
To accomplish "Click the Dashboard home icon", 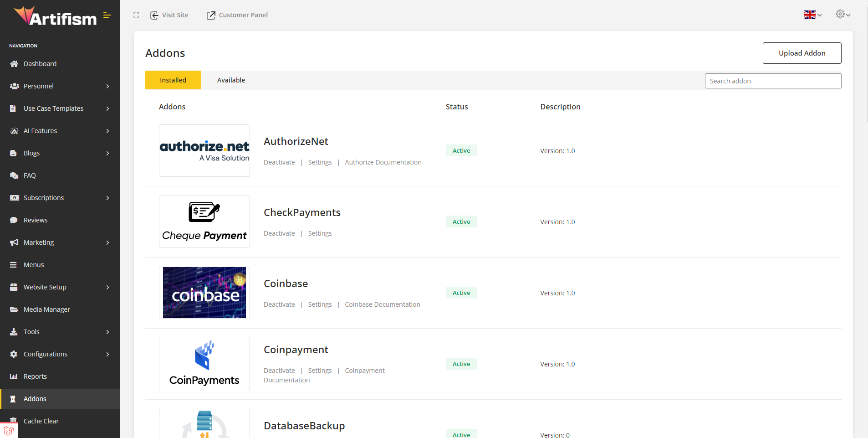I will pos(14,64).
